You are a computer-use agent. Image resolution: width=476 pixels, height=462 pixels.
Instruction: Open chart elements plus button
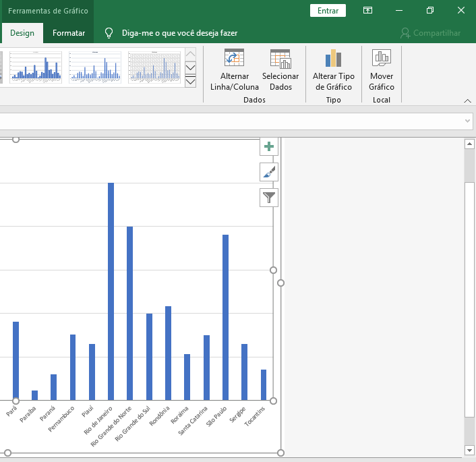pos(269,147)
